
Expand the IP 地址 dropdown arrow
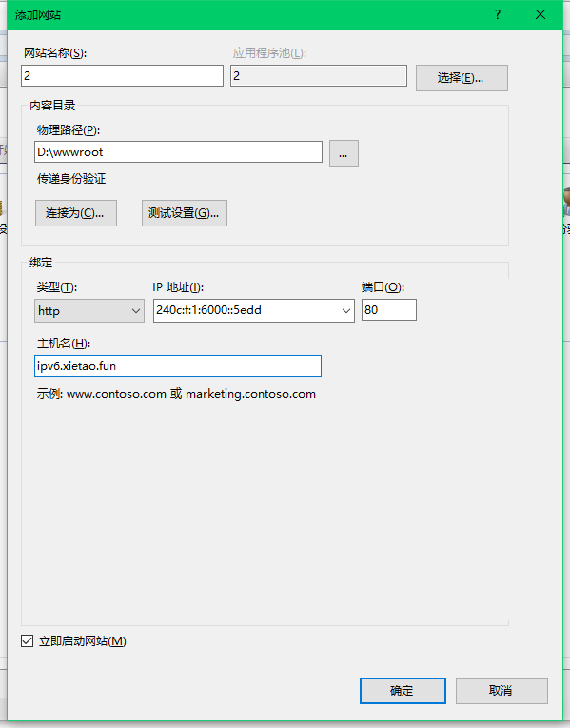click(x=345, y=310)
